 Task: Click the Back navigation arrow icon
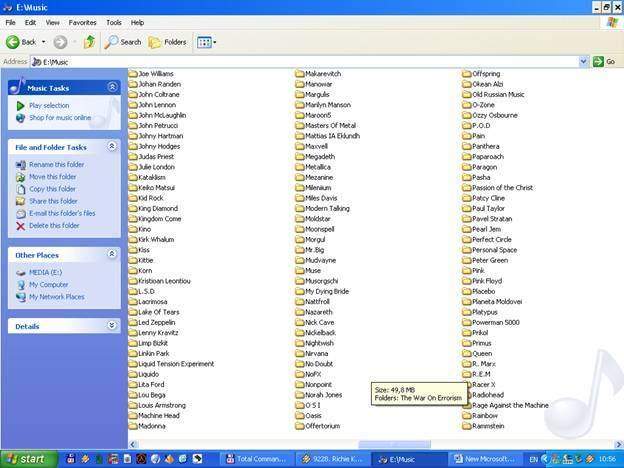tap(13, 42)
